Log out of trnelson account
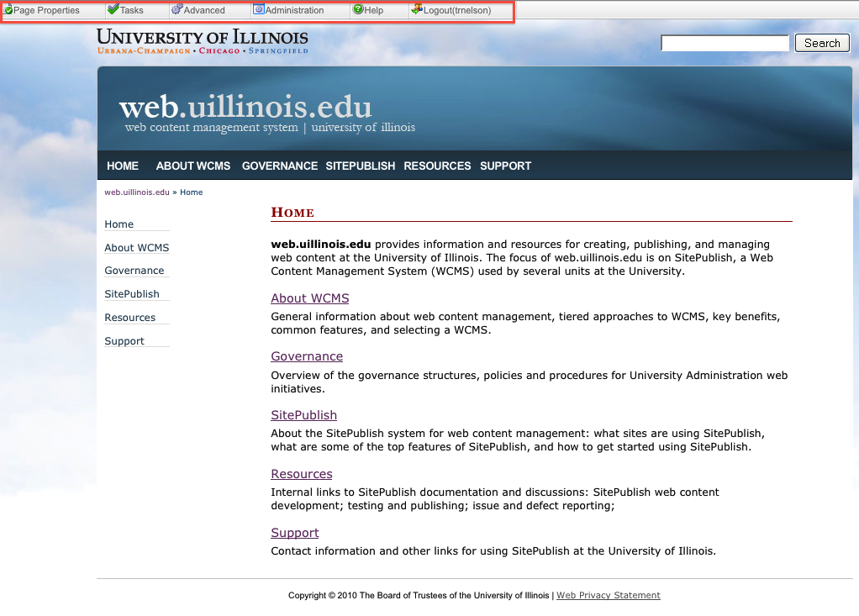Image resolution: width=859 pixels, height=616 pixels. (457, 10)
